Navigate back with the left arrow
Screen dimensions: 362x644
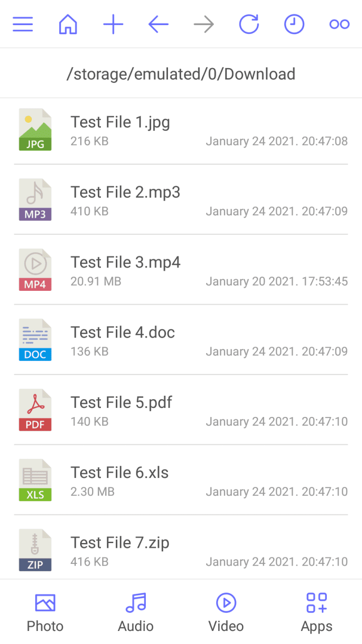click(x=158, y=24)
